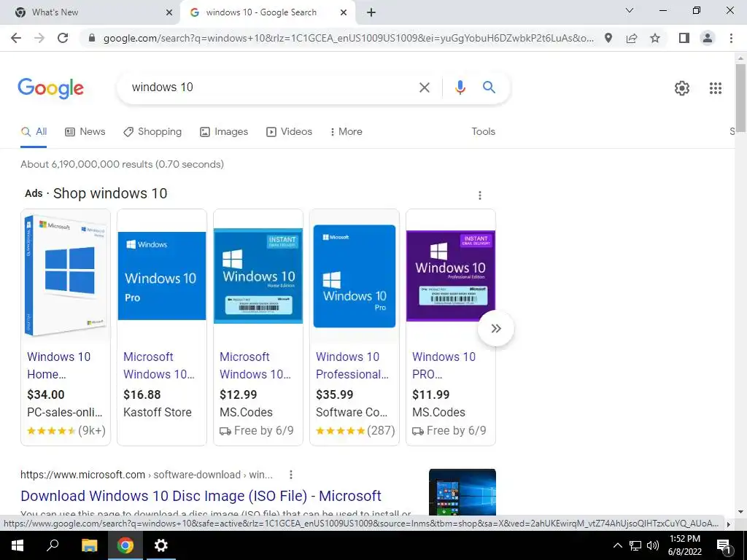Open File Explorer from the taskbar
Screen dimensions: 747x560
tap(89, 545)
